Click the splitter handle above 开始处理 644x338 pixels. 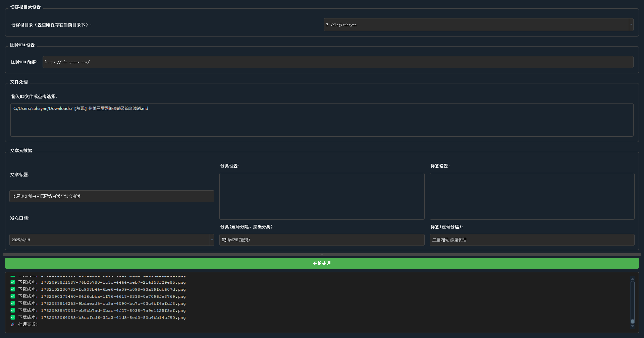point(322,255)
